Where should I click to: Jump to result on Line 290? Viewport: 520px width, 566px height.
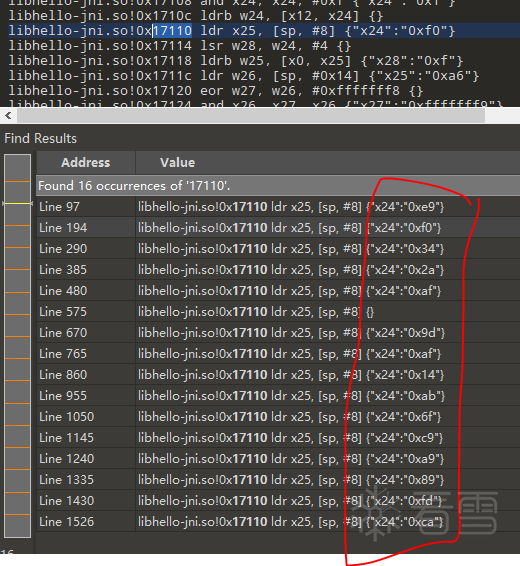coord(278,249)
